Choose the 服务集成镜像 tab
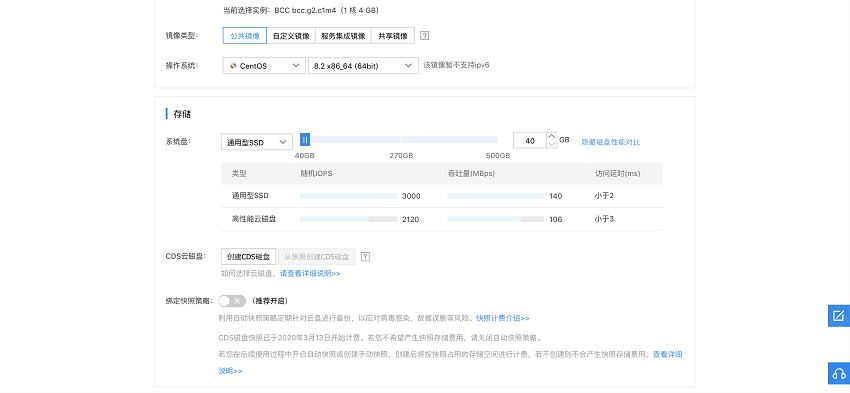The image size is (850, 393). [x=343, y=36]
